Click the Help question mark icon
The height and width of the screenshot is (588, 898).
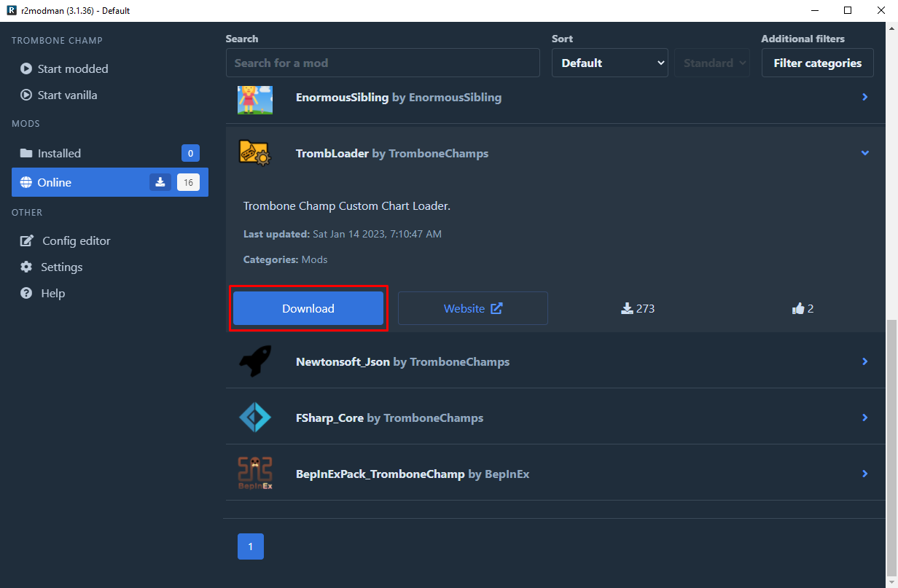(x=26, y=293)
